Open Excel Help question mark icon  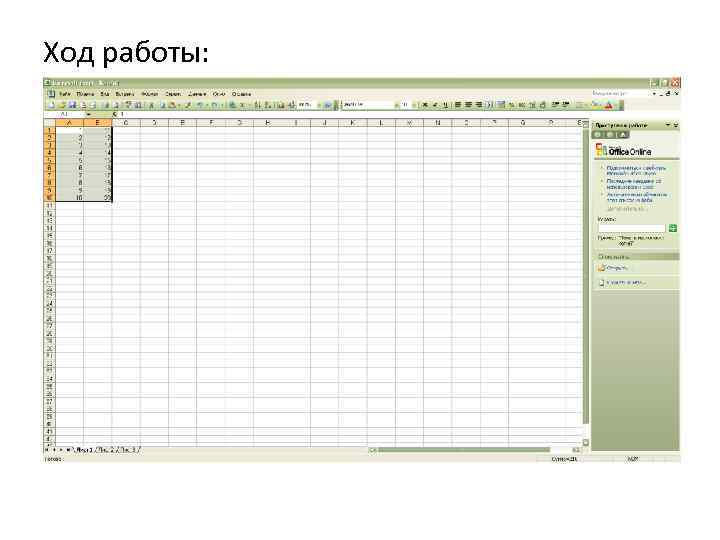click(327, 105)
